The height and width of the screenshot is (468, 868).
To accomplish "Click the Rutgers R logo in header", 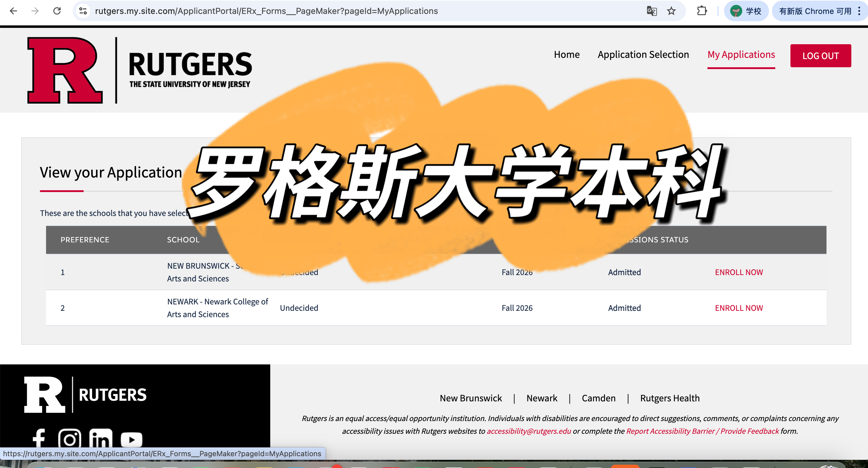I will point(65,70).
